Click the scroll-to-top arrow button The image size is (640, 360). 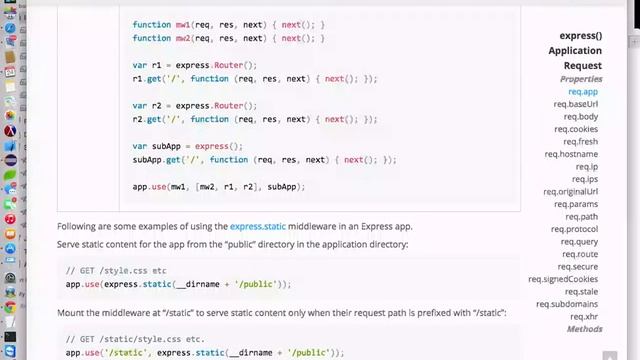click(609, 356)
